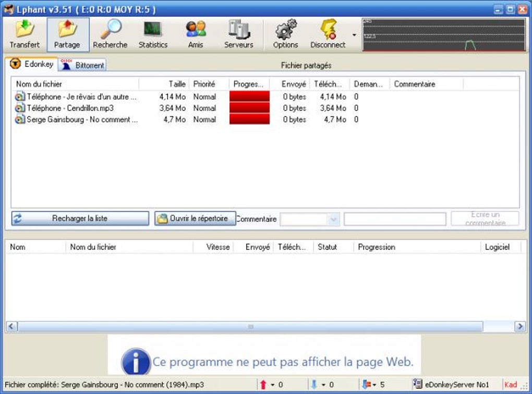Click Ecrire un commentaire button
The width and height of the screenshot is (532, 394).
pyautogui.click(x=485, y=219)
